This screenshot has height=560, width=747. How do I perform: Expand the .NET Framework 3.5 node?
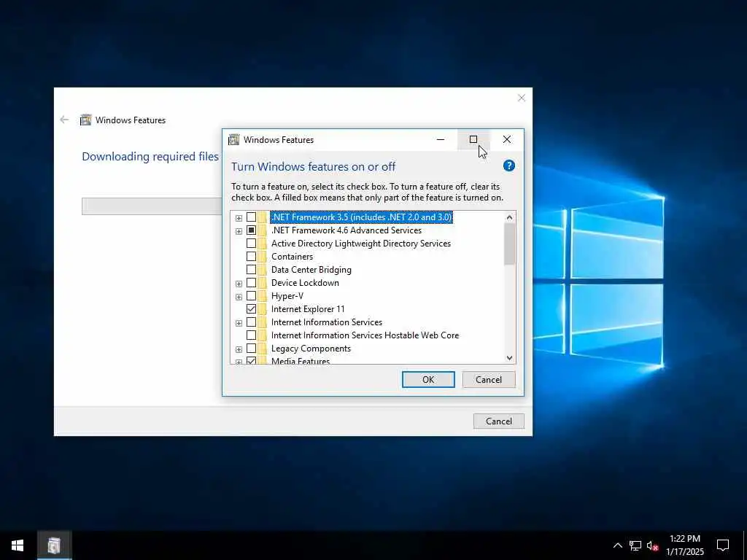click(239, 218)
